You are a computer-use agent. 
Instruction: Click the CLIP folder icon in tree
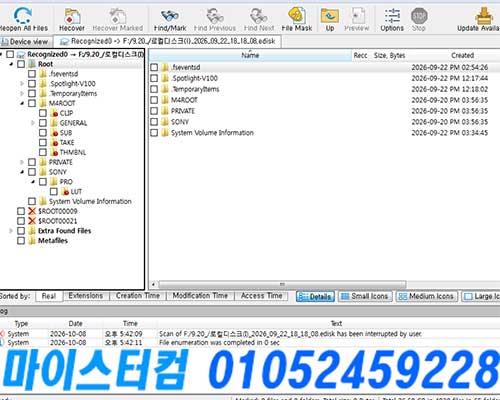click(54, 113)
